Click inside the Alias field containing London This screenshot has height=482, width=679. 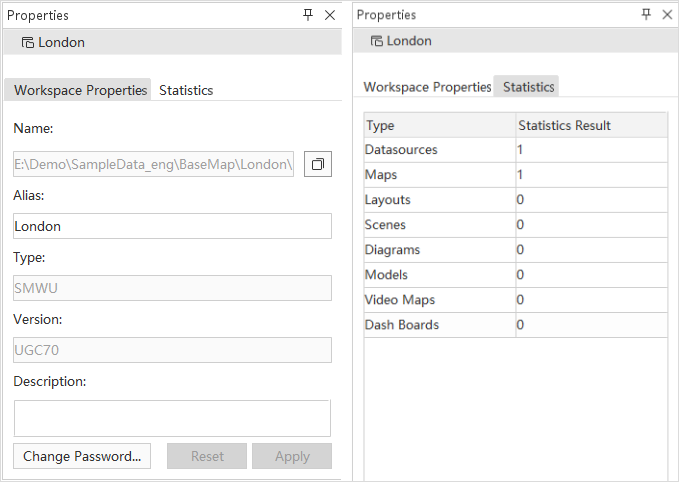point(172,226)
